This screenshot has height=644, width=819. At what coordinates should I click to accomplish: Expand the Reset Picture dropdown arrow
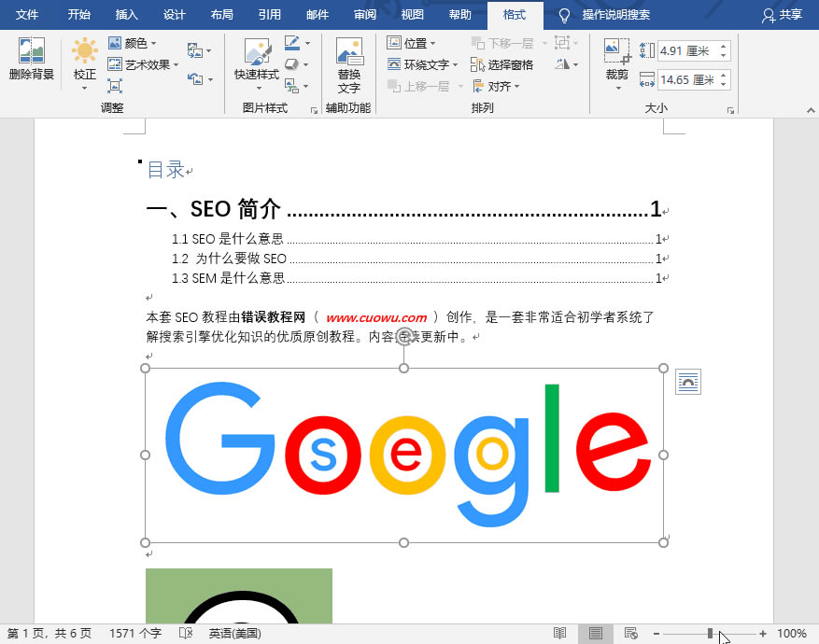[210, 80]
